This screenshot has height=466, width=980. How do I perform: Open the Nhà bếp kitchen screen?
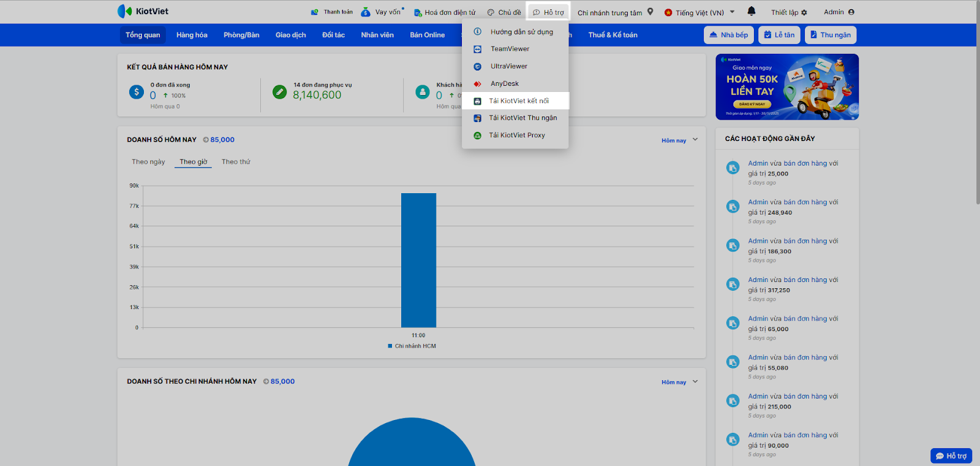tap(729, 35)
